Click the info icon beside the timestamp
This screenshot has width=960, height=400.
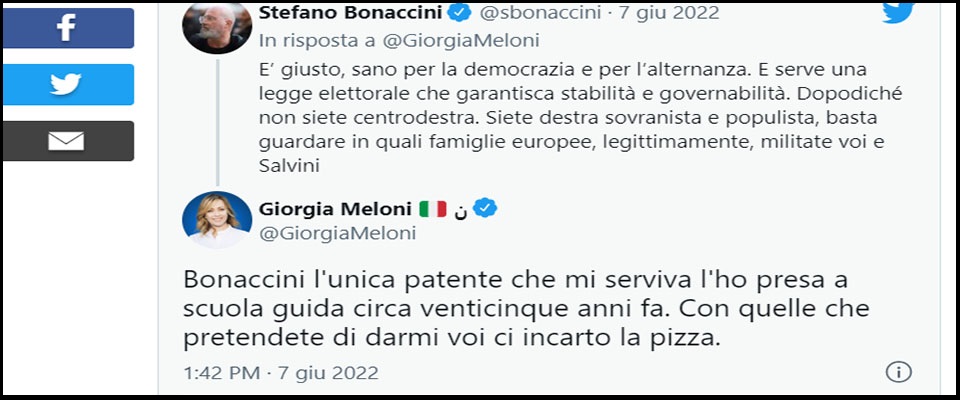897,372
